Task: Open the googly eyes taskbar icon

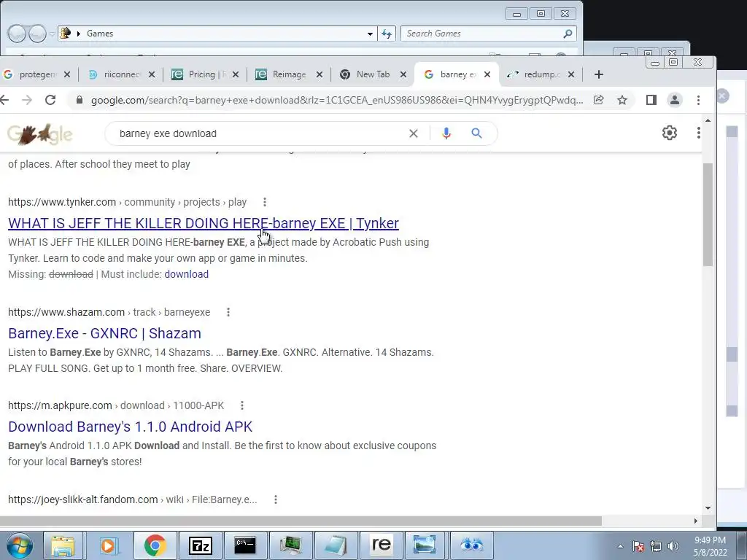Action: (472, 545)
